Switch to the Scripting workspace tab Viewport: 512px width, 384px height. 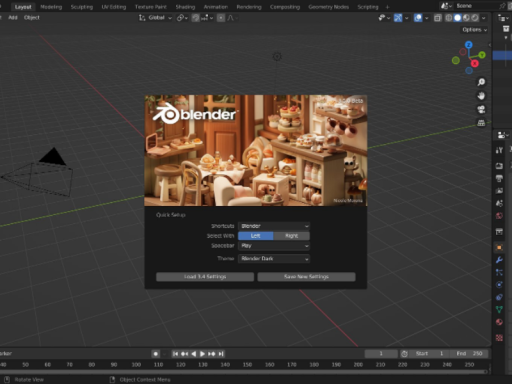click(x=368, y=7)
